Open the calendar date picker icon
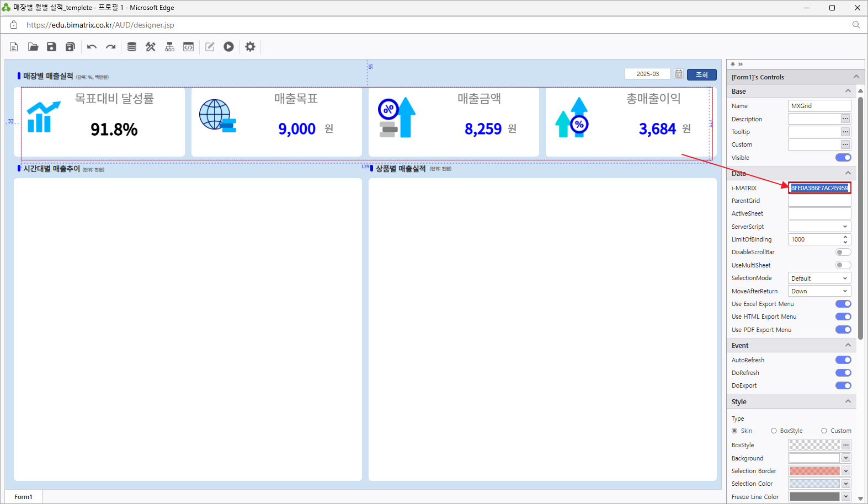The image size is (868, 504). (x=679, y=74)
